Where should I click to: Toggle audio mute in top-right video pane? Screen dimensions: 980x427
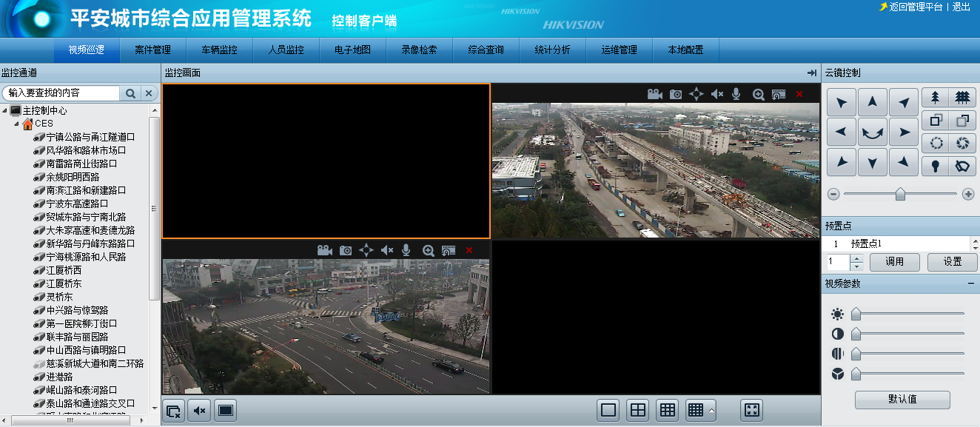(x=716, y=94)
